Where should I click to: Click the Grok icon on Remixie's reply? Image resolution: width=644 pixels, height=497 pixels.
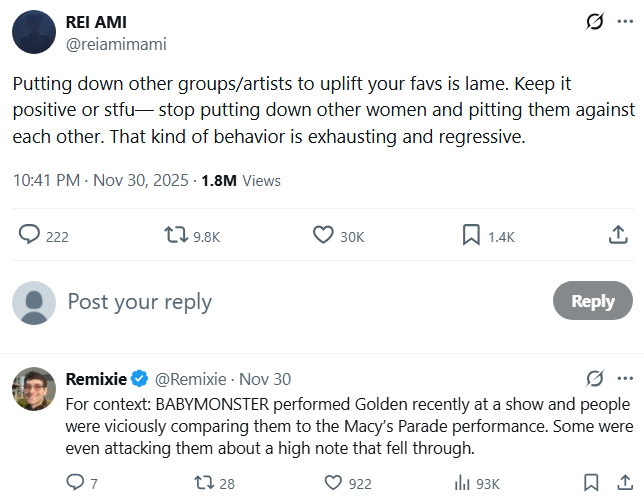pos(595,379)
